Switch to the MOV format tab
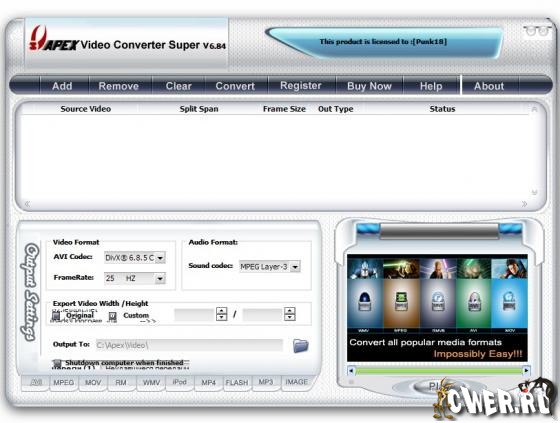560x423 pixels. [x=93, y=383]
